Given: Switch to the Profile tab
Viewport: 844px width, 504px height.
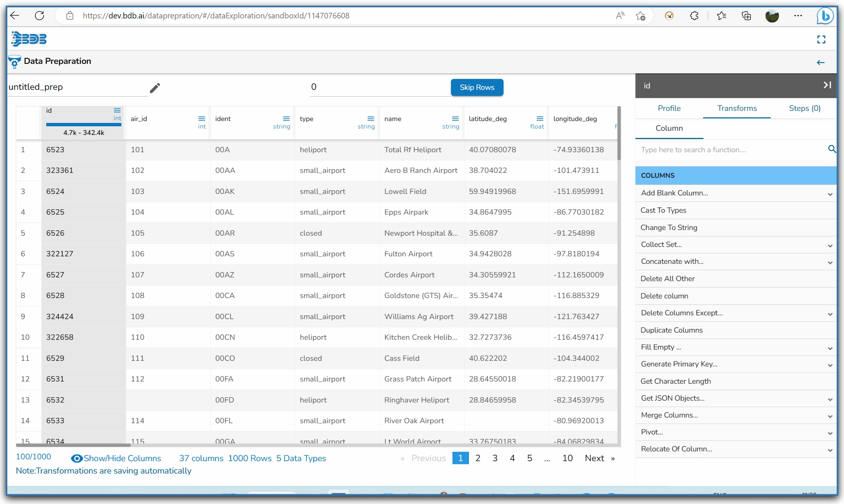Looking at the screenshot, I should pos(669,108).
